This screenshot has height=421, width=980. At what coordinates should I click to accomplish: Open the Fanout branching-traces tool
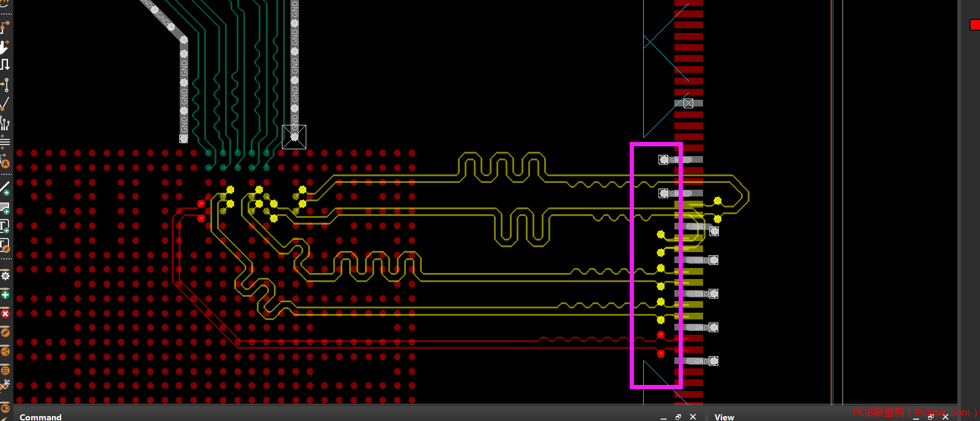point(5,124)
